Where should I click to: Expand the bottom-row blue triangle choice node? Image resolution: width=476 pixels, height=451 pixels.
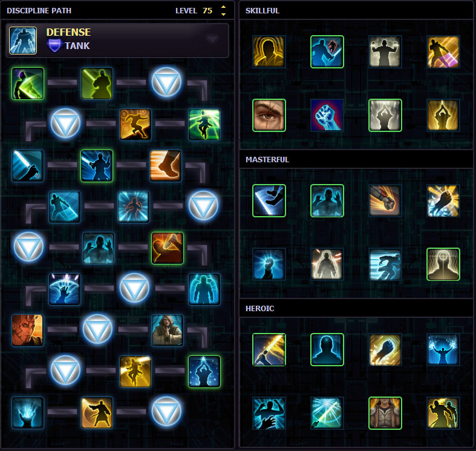tap(166, 412)
